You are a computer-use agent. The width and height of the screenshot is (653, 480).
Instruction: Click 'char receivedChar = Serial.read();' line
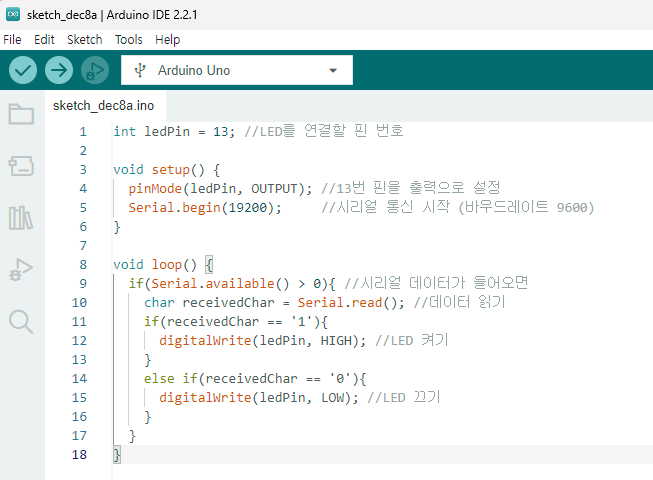pos(274,303)
